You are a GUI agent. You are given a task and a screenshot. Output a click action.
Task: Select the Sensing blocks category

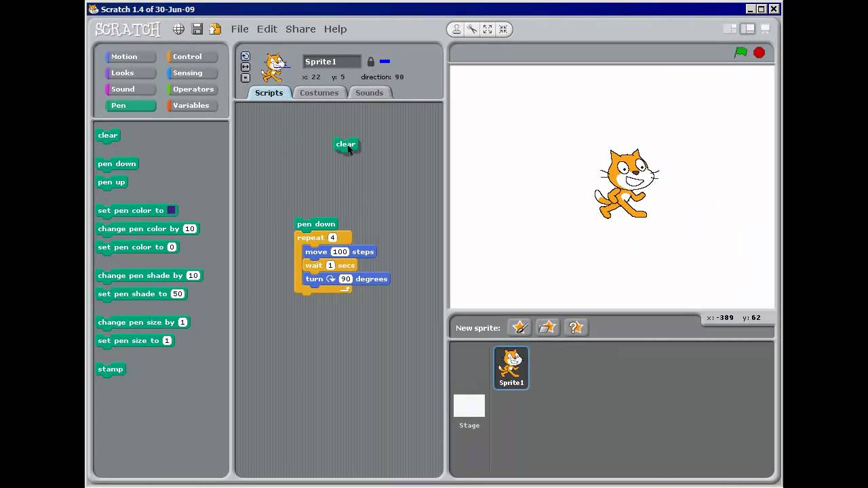[191, 73]
